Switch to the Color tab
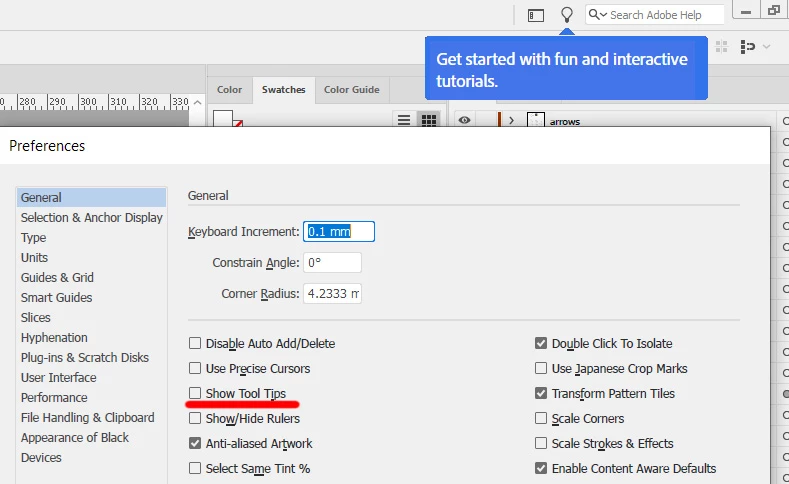The width and height of the screenshot is (789, 484). pos(229,90)
